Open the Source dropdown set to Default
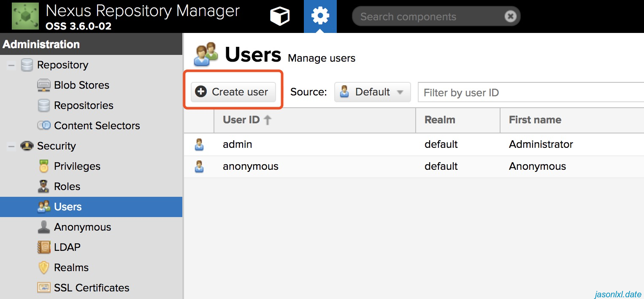Image resolution: width=644 pixels, height=299 pixels. point(373,92)
